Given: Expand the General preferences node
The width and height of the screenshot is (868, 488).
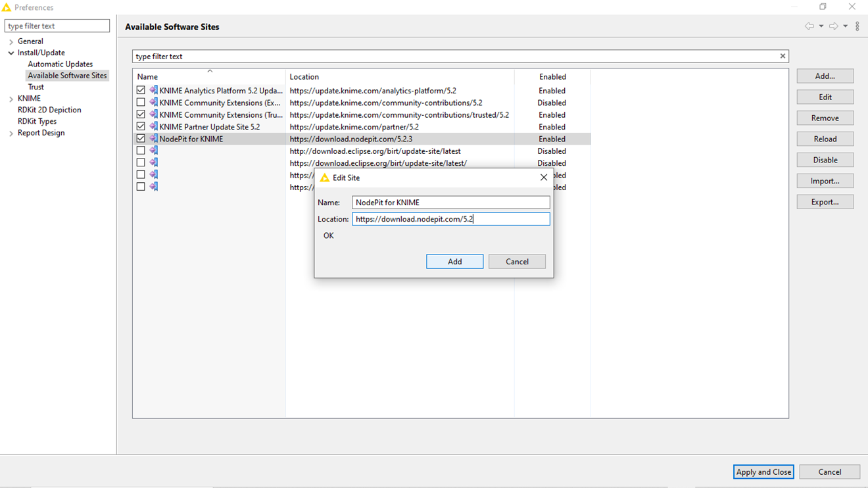Looking at the screenshot, I should pos(11,41).
